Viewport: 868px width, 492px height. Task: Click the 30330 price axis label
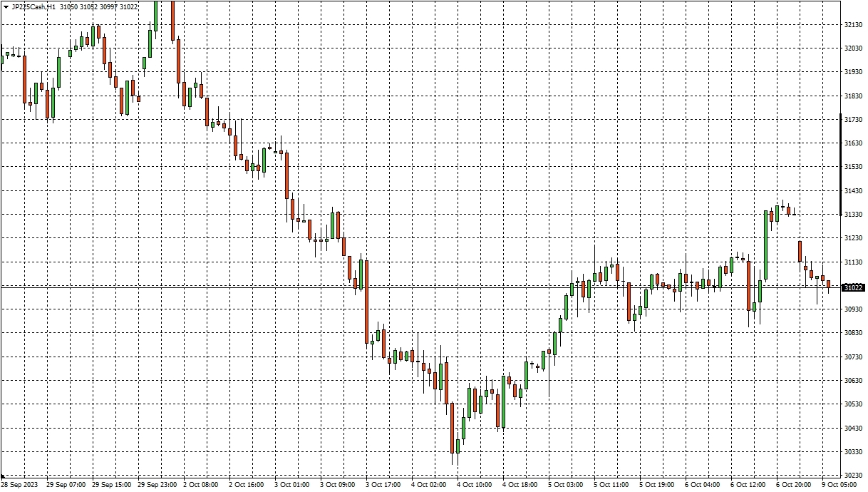tap(853, 452)
